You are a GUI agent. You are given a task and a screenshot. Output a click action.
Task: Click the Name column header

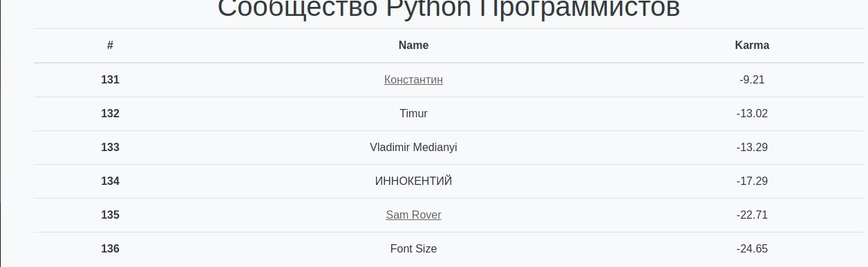pos(413,46)
